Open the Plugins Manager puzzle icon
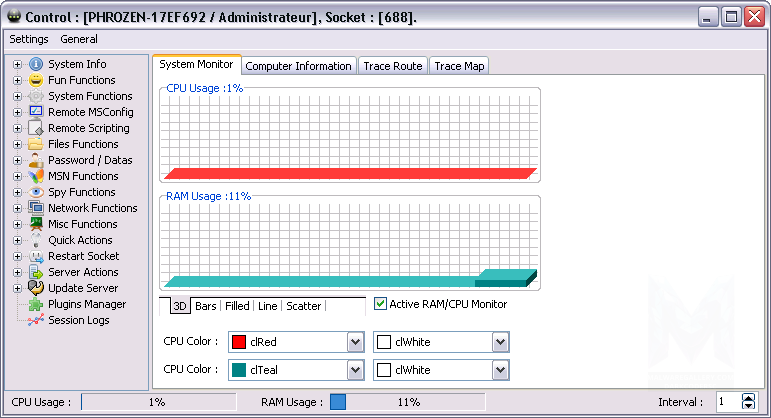The width and height of the screenshot is (771, 418). click(x=36, y=304)
